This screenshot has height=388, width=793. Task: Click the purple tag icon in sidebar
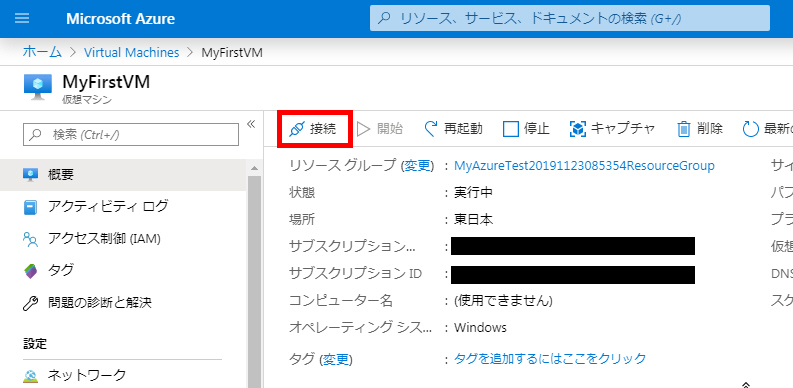pyautogui.click(x=31, y=271)
